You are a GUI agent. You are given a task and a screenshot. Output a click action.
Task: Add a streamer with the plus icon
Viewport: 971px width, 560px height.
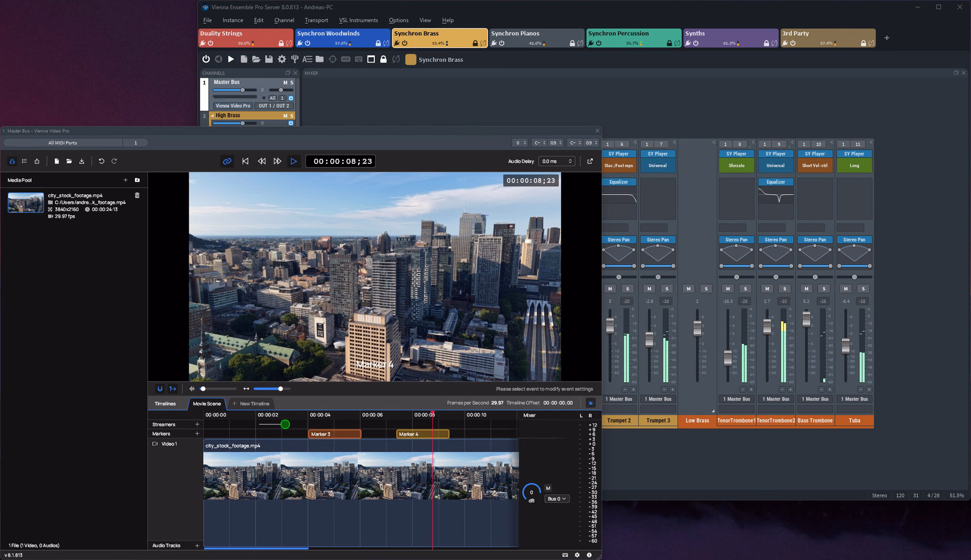point(197,425)
